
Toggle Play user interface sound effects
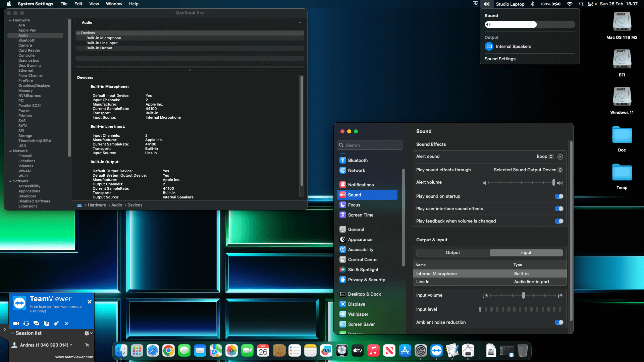(559, 209)
